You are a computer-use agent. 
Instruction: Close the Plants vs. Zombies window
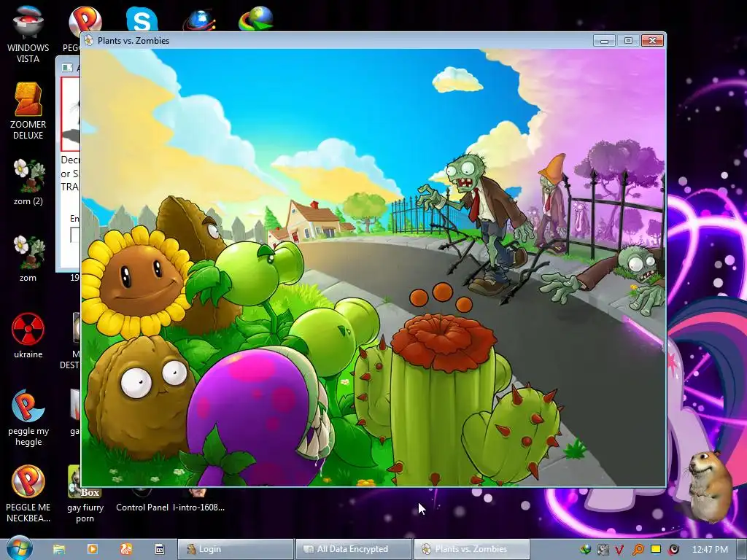point(652,41)
